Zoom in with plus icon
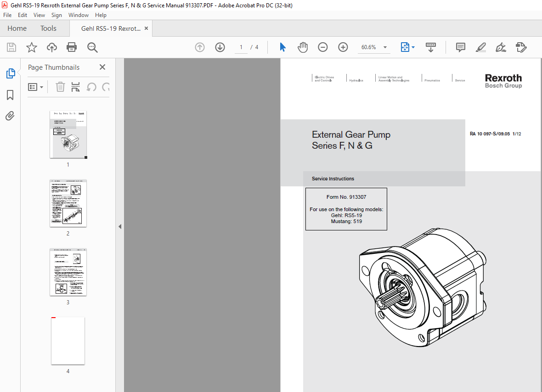Image resolution: width=542 pixels, height=392 pixels. [x=343, y=47]
